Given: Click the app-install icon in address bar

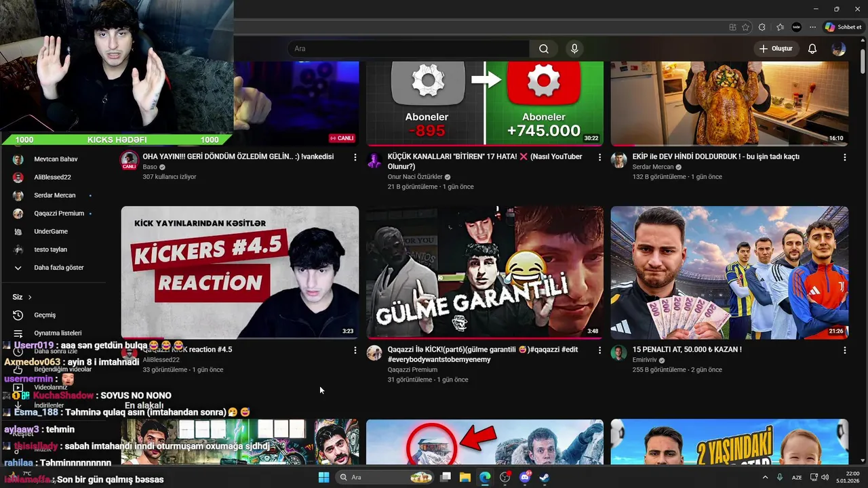Looking at the screenshot, I should tap(732, 27).
